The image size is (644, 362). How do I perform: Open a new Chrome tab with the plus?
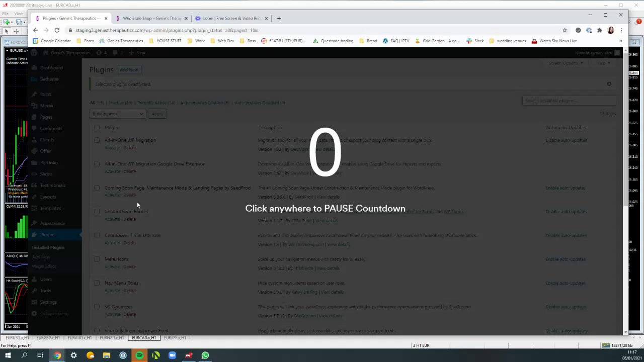[279, 18]
